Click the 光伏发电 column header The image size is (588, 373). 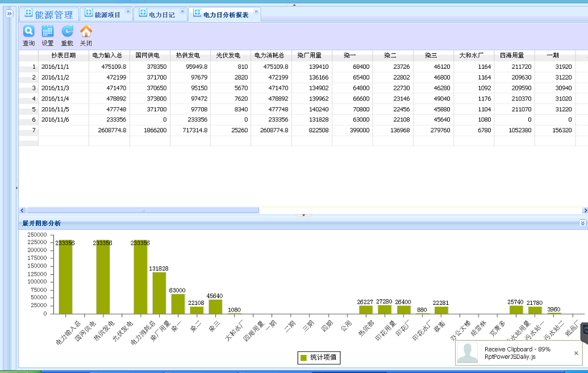coord(228,56)
